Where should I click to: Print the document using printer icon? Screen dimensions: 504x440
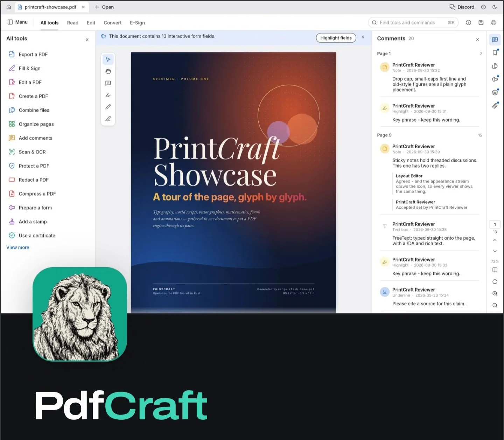click(493, 23)
